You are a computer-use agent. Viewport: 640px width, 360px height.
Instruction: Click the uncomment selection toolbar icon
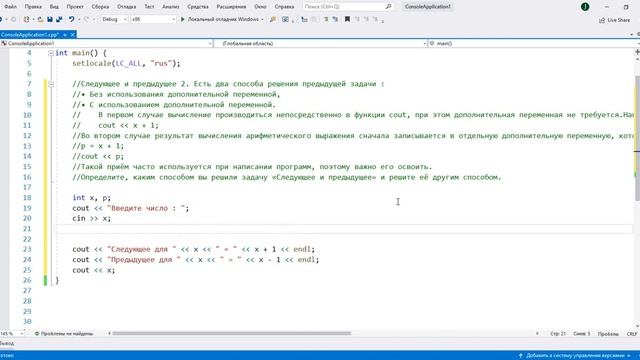[335, 19]
